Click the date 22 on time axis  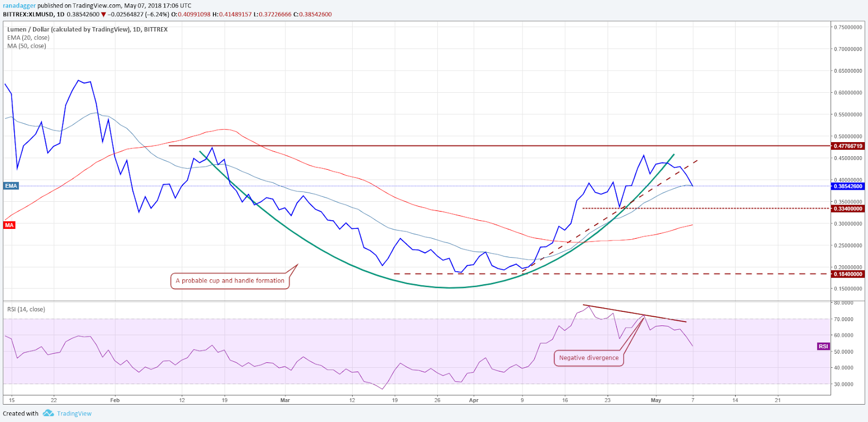[54, 400]
